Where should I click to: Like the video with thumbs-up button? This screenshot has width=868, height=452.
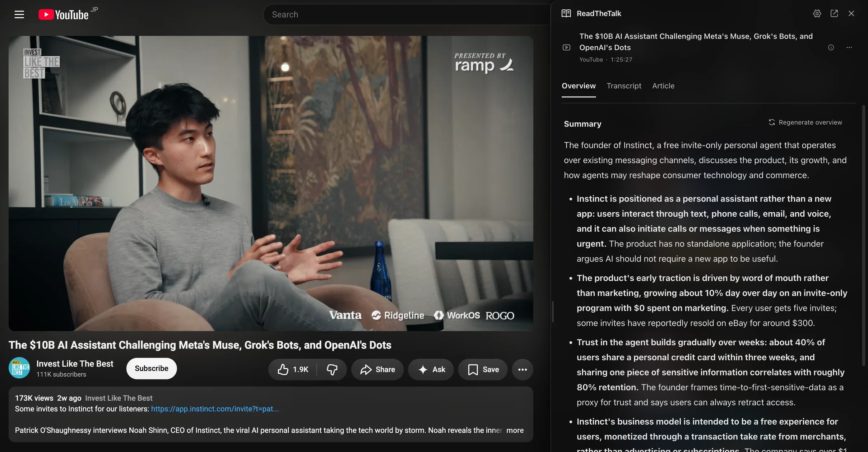[x=293, y=369]
